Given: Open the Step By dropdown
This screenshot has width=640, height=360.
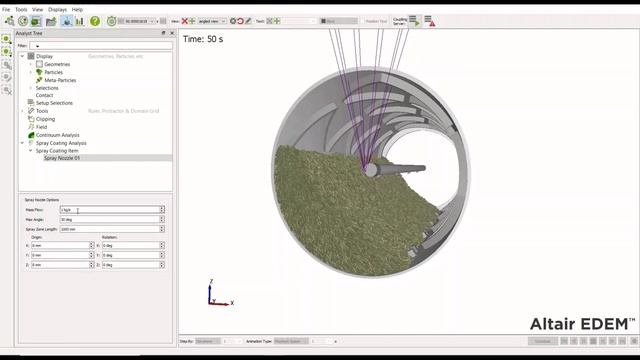Looking at the screenshot, I should click(x=208, y=341).
